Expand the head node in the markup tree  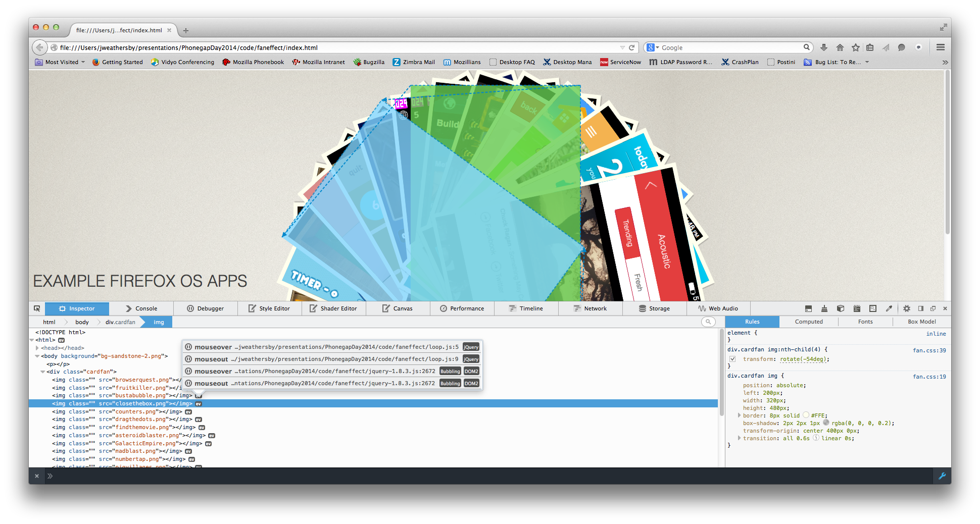(x=37, y=348)
